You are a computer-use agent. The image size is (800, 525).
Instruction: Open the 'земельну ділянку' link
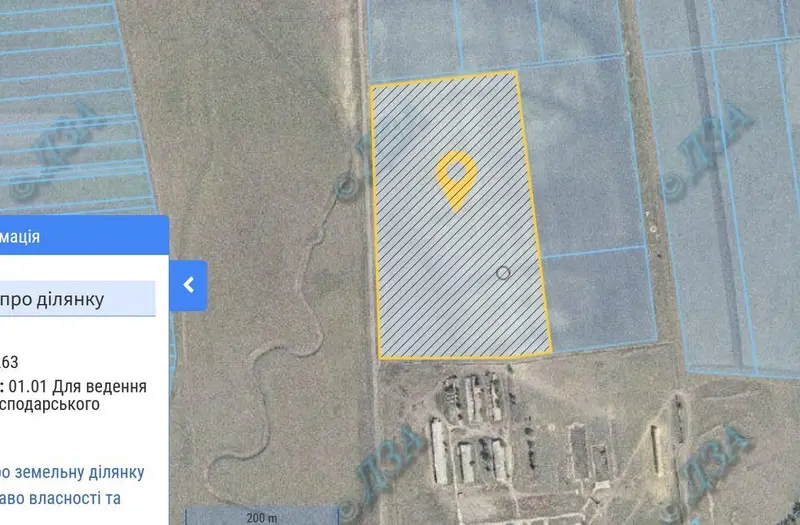[x=72, y=472]
